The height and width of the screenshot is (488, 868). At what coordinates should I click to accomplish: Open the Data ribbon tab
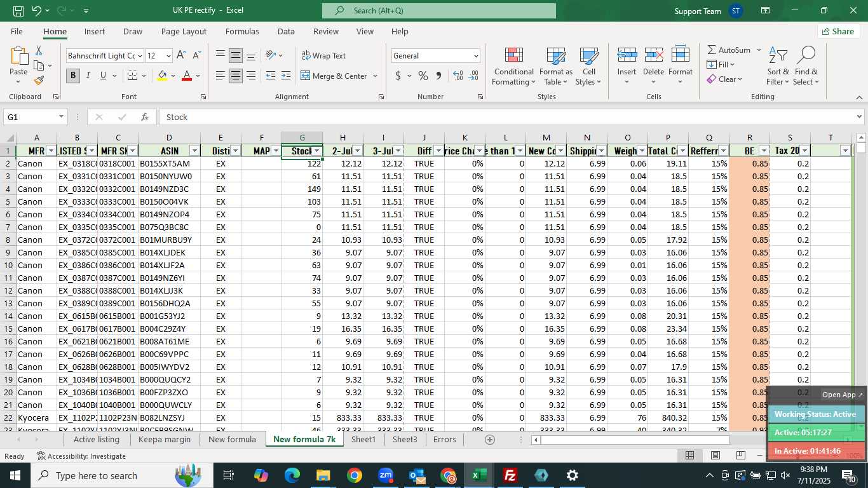coord(286,31)
